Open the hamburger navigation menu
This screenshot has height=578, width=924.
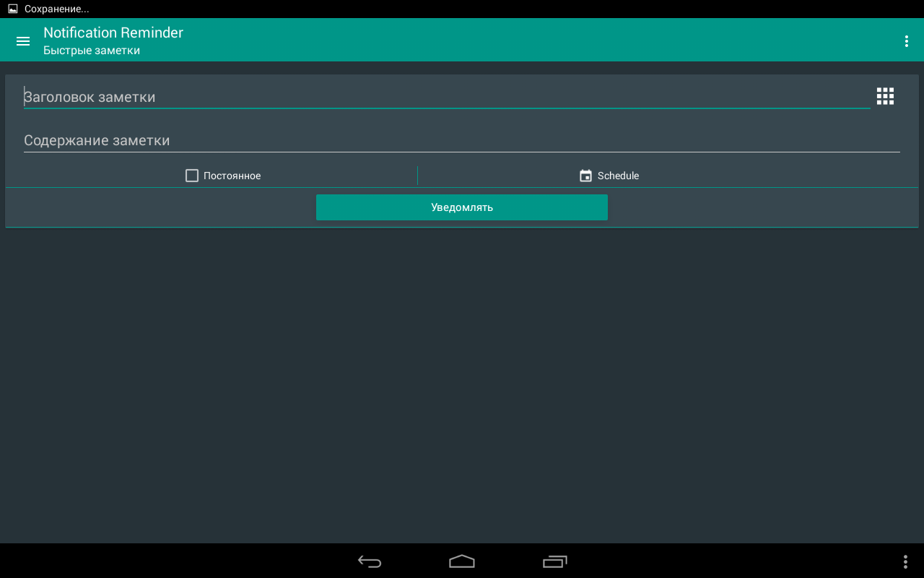23,41
